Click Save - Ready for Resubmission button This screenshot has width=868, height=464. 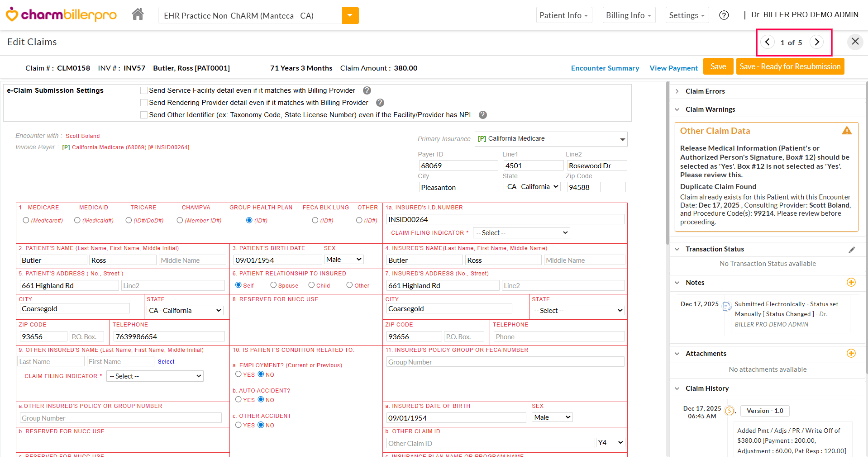click(790, 66)
